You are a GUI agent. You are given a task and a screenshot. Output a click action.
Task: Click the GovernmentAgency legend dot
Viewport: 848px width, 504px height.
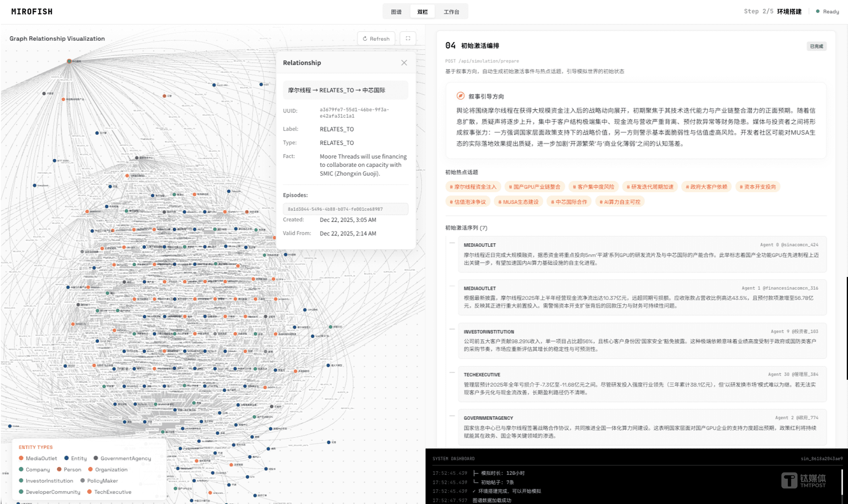click(x=96, y=458)
